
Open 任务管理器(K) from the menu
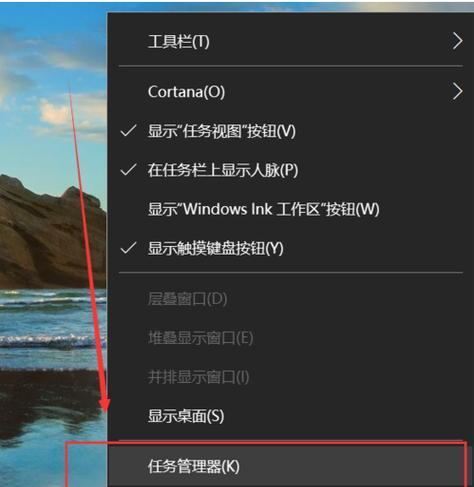pos(291,466)
